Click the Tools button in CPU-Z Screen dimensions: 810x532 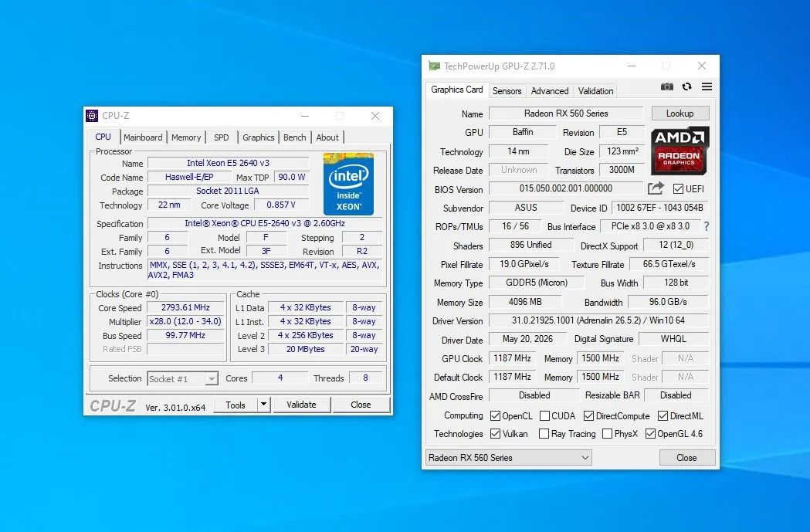tap(235, 405)
